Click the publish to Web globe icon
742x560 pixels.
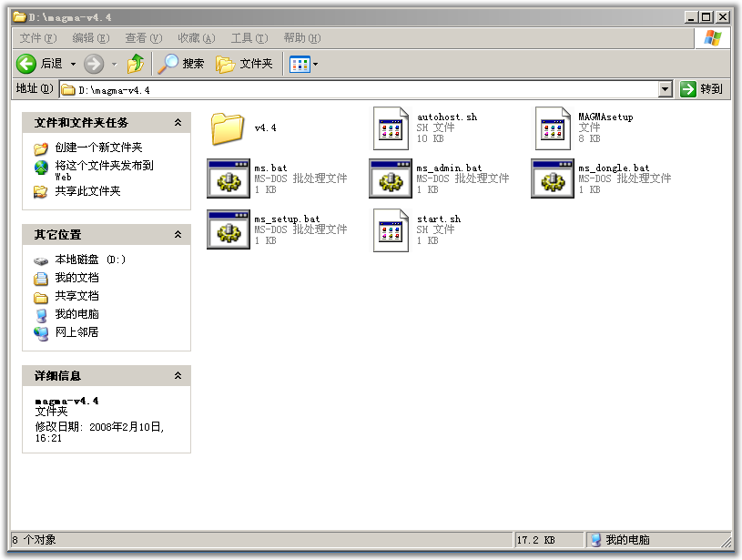41,168
